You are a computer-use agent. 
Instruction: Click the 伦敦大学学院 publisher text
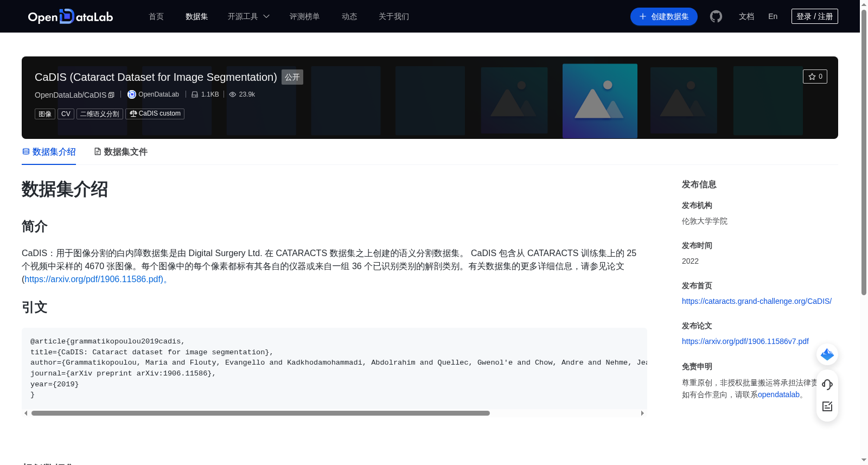[705, 221]
